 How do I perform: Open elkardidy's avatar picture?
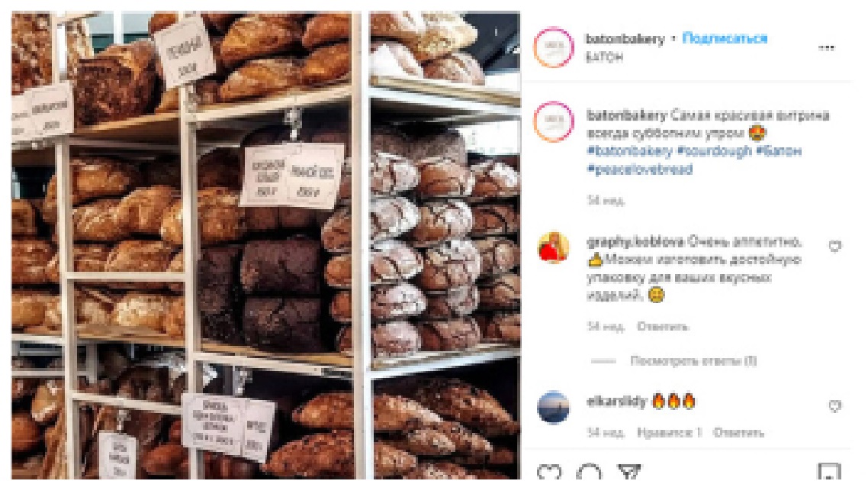click(x=554, y=407)
